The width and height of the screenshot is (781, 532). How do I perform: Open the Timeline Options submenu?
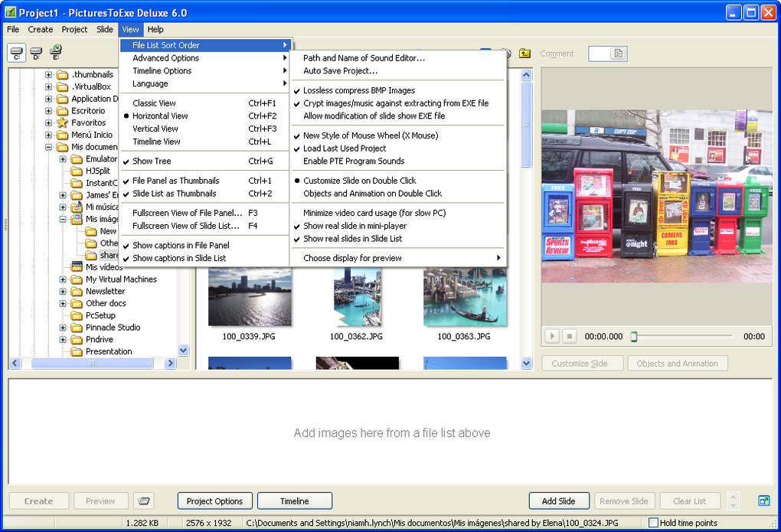[204, 70]
